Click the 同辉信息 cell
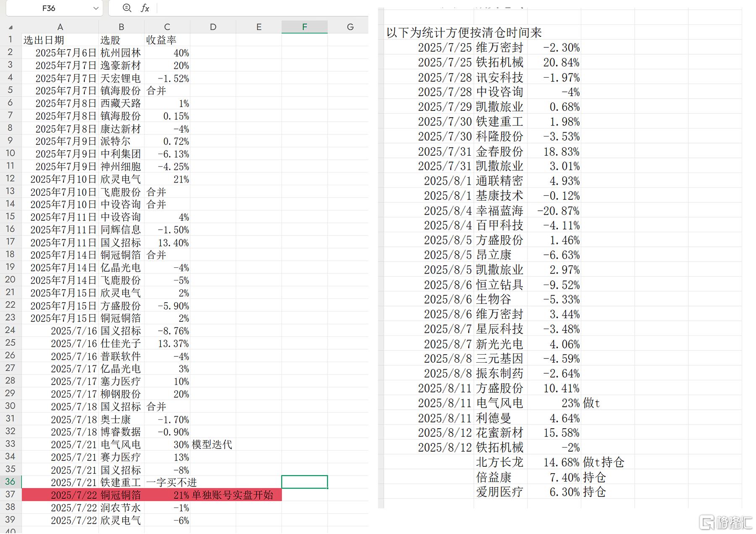 click(121, 230)
